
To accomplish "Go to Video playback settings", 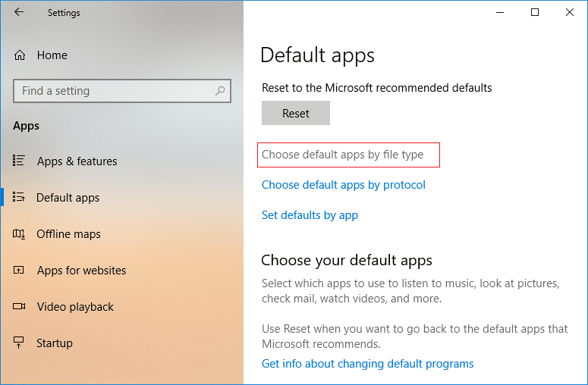I will click(75, 307).
